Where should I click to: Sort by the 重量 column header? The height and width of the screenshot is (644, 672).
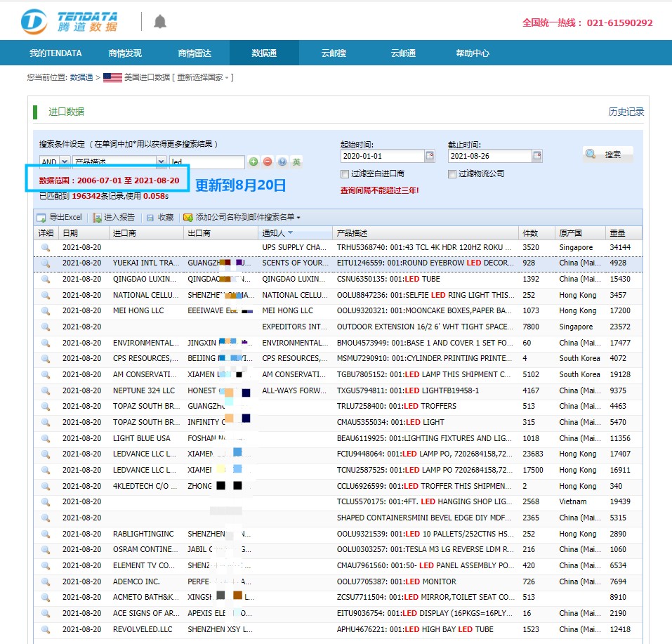[624, 233]
